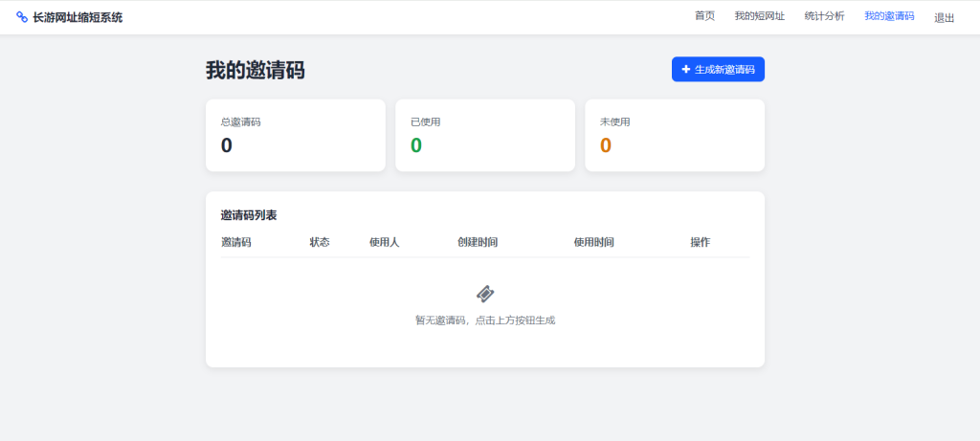This screenshot has width=980, height=441.
Task: Click the ticket icon in empty list
Action: (x=485, y=294)
